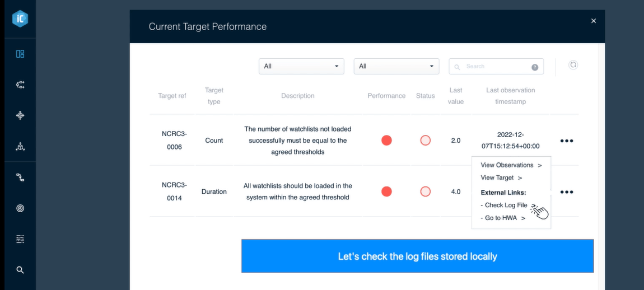644x290 pixels.
Task: Click the iC logo at top-left
Action: 20,19
